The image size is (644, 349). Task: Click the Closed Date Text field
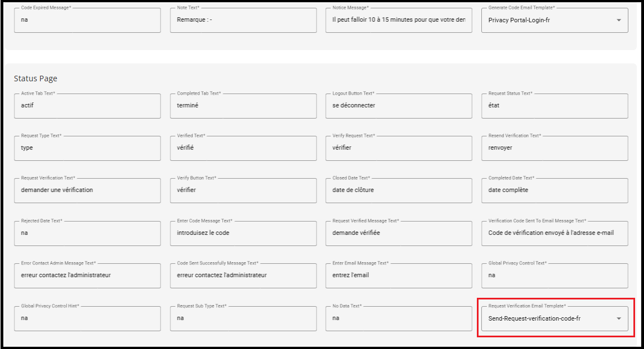(x=398, y=190)
